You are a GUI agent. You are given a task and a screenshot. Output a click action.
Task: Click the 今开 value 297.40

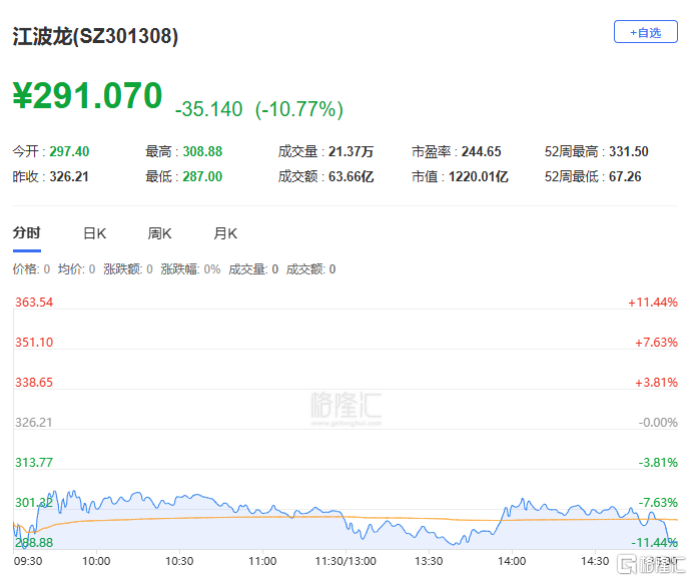69,151
